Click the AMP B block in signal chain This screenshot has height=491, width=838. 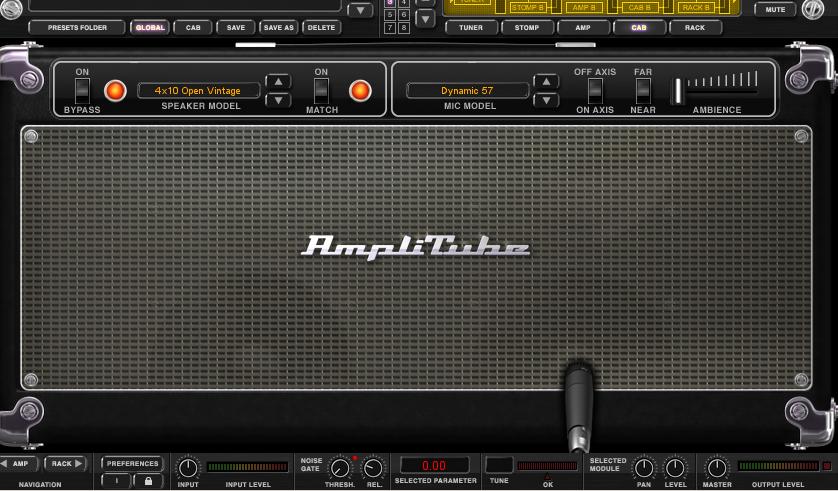[584, 7]
